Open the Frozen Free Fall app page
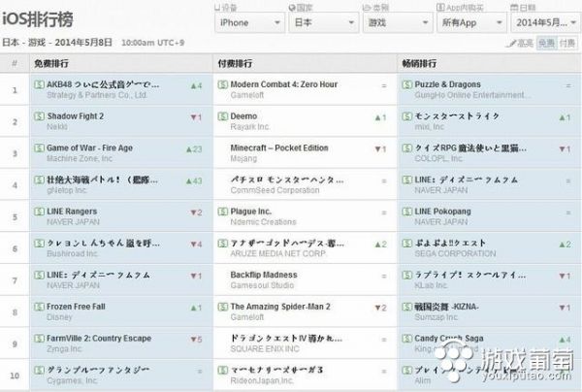This screenshot has height=392, width=582. point(76,307)
